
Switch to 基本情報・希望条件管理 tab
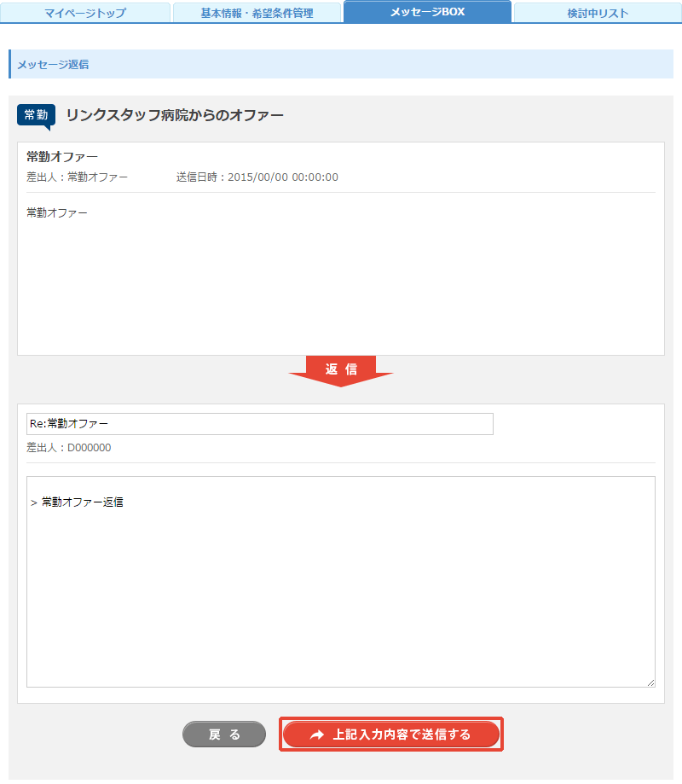257,13
